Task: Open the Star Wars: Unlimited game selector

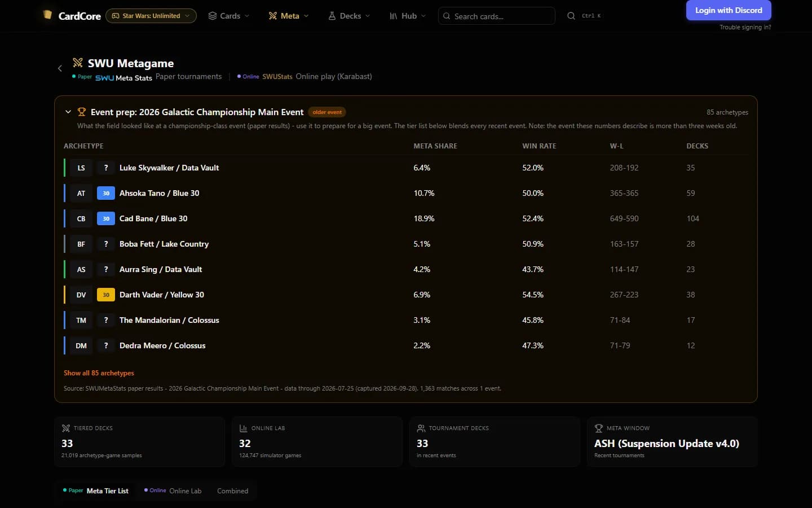Action: [151, 16]
